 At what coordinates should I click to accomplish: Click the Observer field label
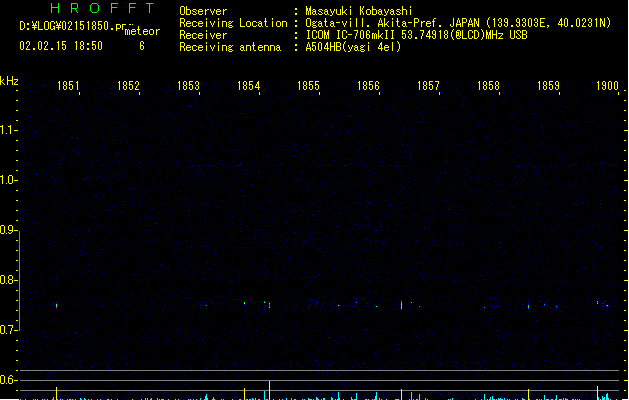point(203,11)
